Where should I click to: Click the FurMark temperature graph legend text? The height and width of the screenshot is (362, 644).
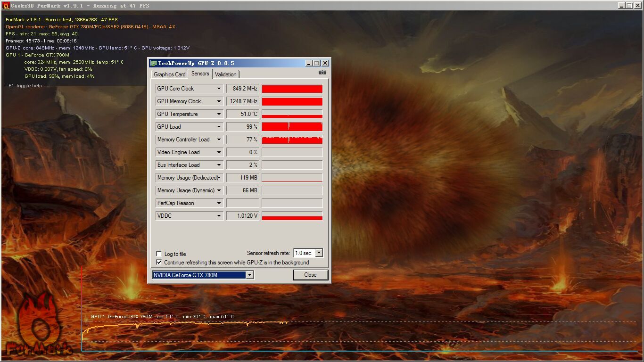click(162, 317)
